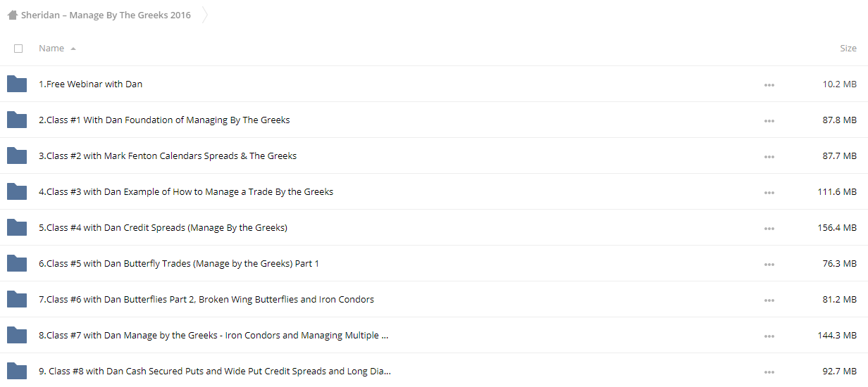Sort by the Name column header
The width and height of the screenshot is (868, 387).
[51, 49]
